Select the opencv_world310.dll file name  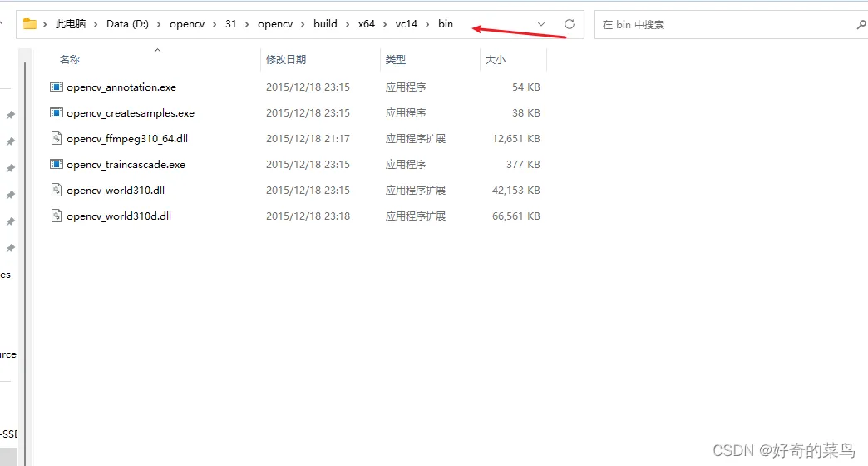tap(116, 190)
